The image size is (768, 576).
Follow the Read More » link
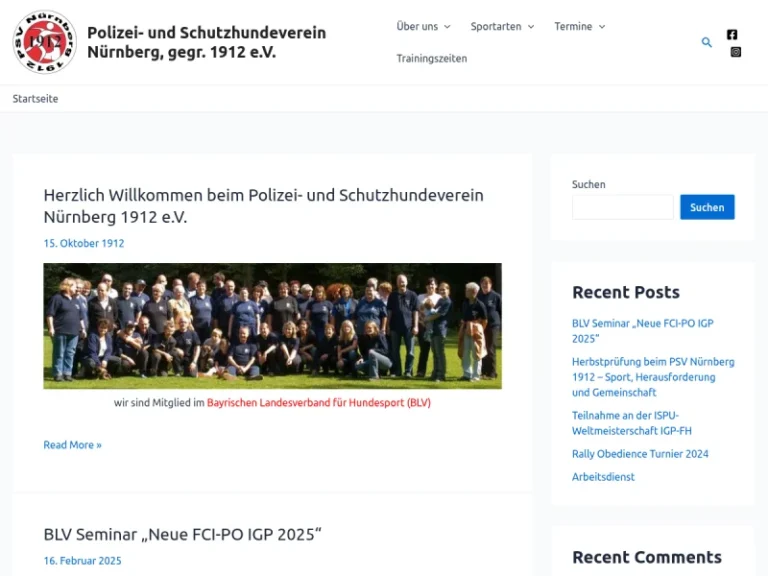point(72,445)
